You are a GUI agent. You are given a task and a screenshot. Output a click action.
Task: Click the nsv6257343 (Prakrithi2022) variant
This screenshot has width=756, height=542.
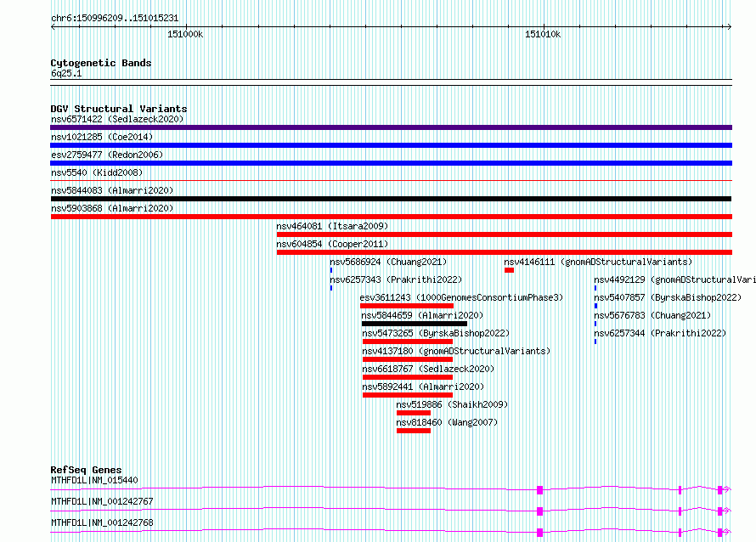coord(396,279)
